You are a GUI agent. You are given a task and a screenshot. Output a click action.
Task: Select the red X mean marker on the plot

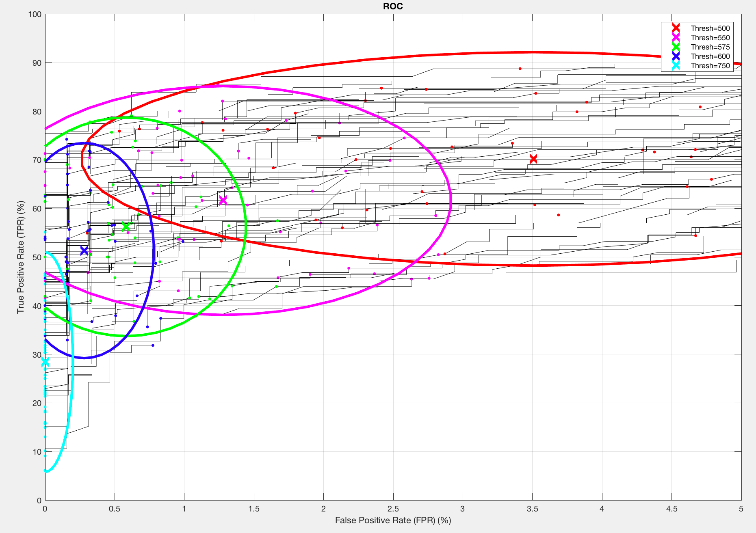[533, 159]
